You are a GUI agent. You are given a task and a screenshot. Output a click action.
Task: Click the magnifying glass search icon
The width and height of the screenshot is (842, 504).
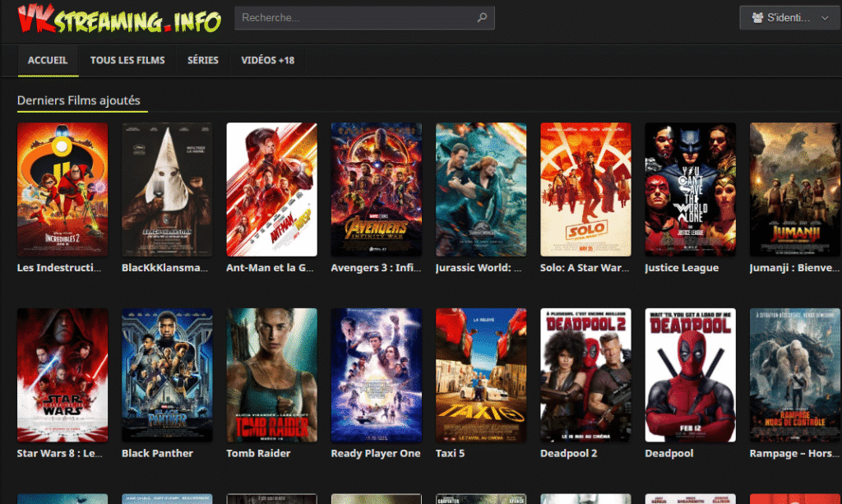pos(482,18)
